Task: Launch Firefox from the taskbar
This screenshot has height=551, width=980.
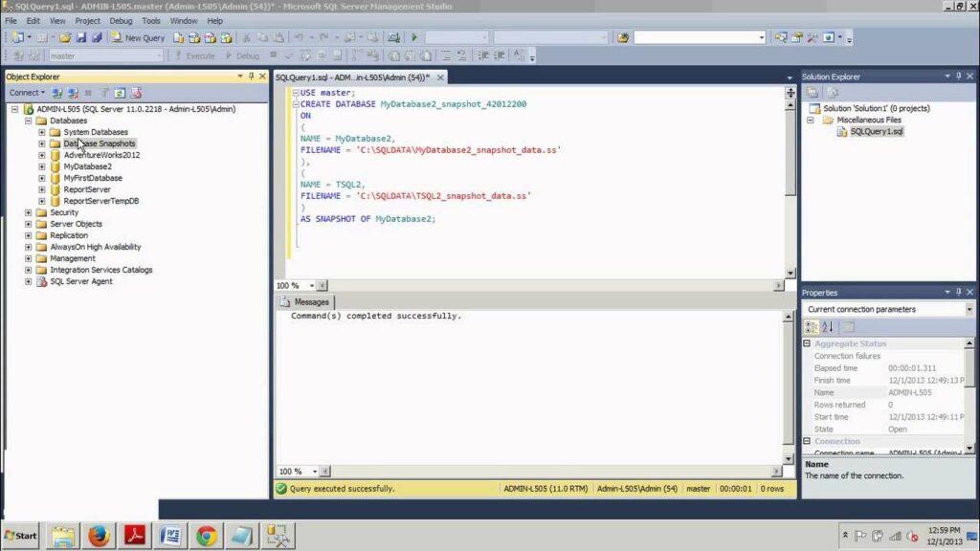Action: (x=99, y=536)
